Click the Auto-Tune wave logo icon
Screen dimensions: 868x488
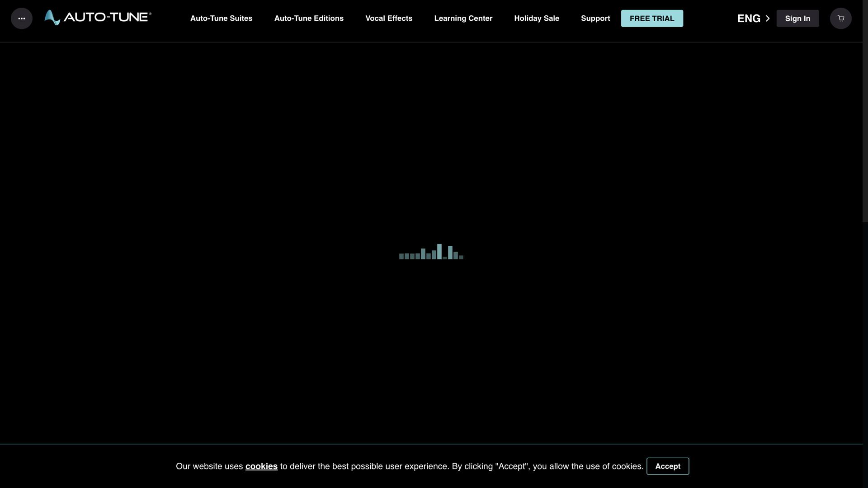[x=52, y=18]
